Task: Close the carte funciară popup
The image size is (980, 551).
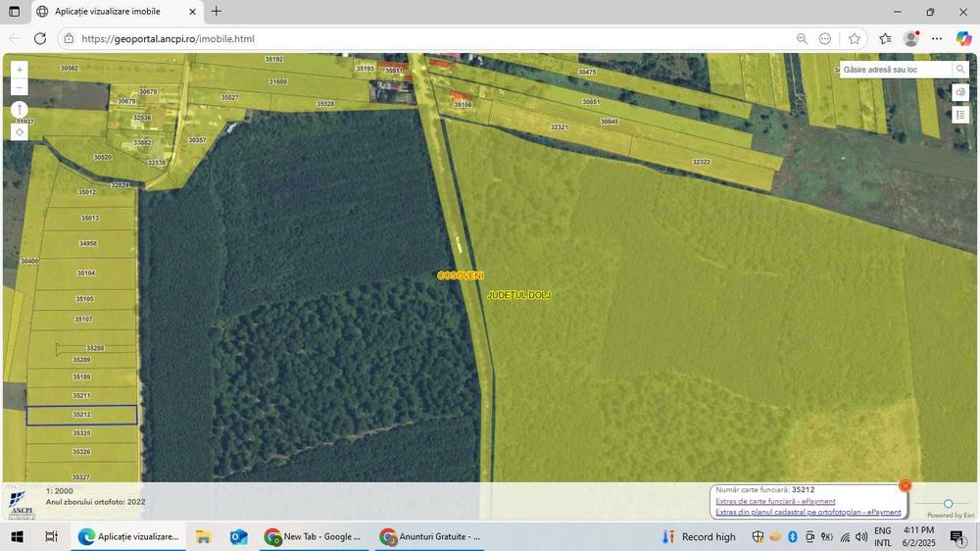Action: click(x=905, y=486)
